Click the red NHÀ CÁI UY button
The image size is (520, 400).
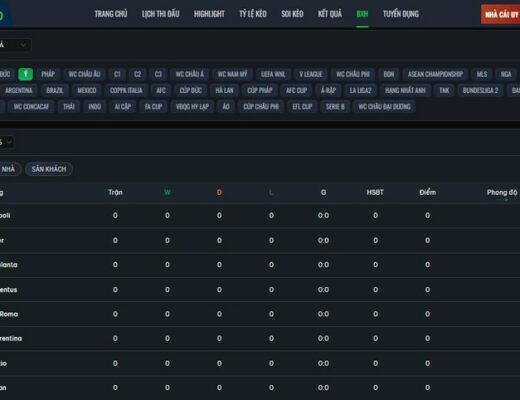coord(500,14)
